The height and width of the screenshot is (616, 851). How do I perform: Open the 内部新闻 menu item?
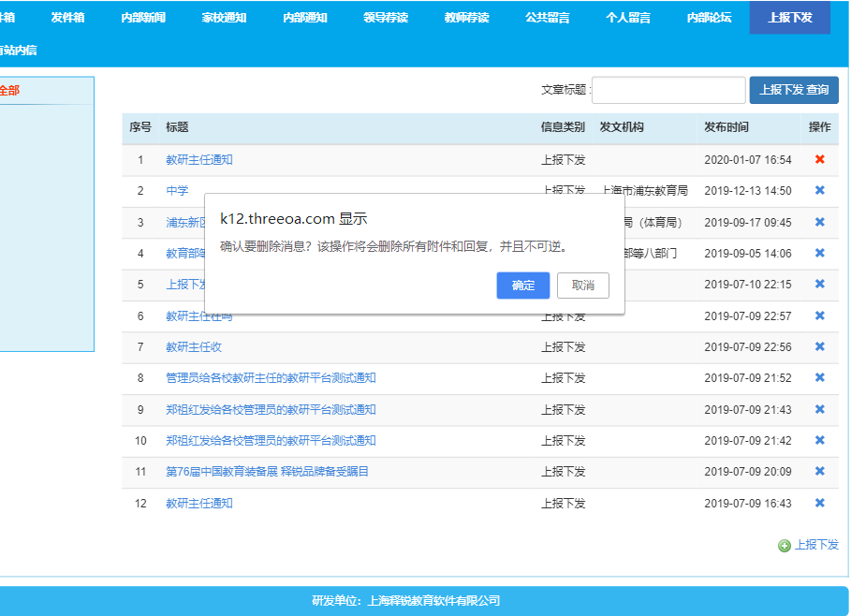145,16
